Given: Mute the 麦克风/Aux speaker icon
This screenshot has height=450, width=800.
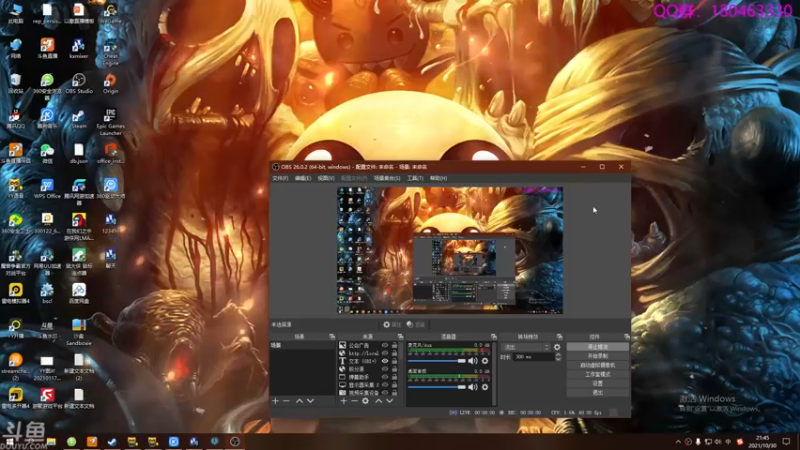Looking at the screenshot, I should [x=473, y=361].
